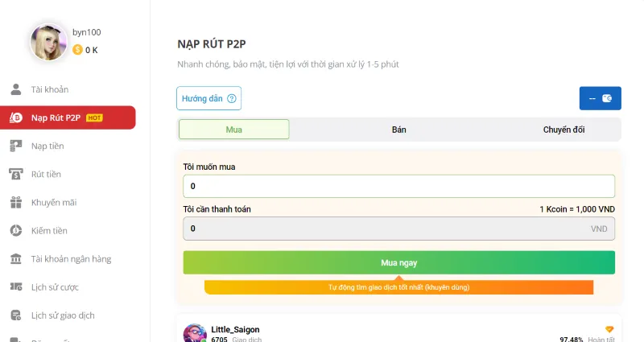This screenshot has width=644, height=342.
Task: Click the Tôi cần thanh toán field
Action: [x=398, y=229]
